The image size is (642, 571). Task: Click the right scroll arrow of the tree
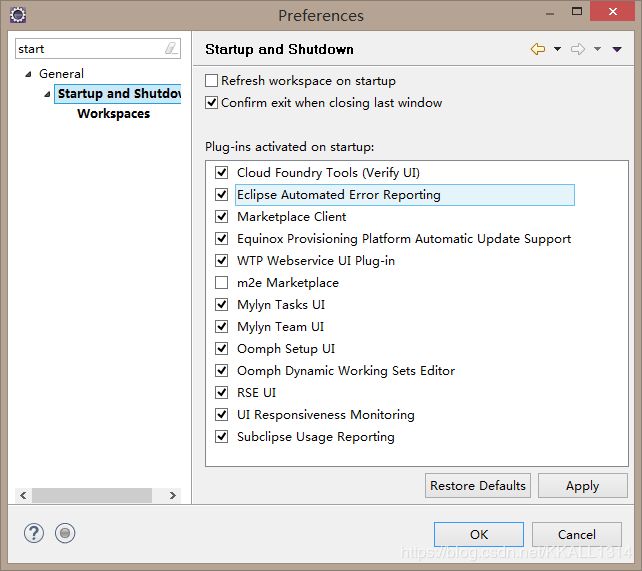pos(172,495)
